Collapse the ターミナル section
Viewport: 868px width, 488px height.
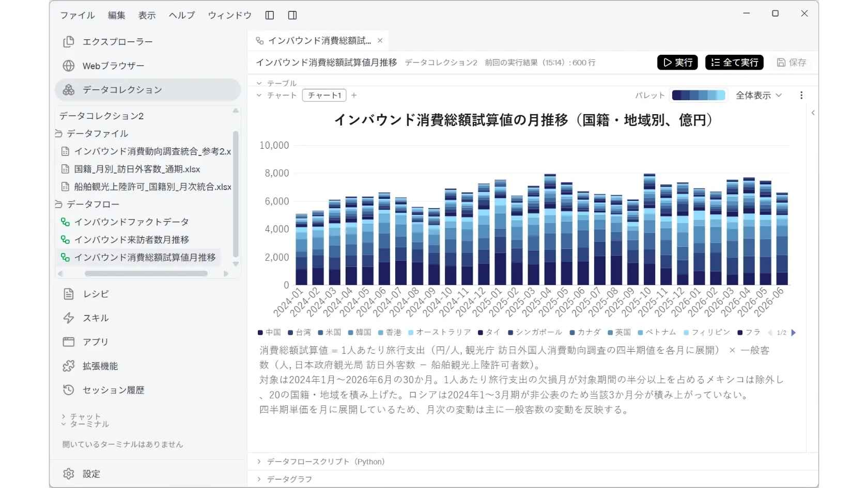click(85, 424)
